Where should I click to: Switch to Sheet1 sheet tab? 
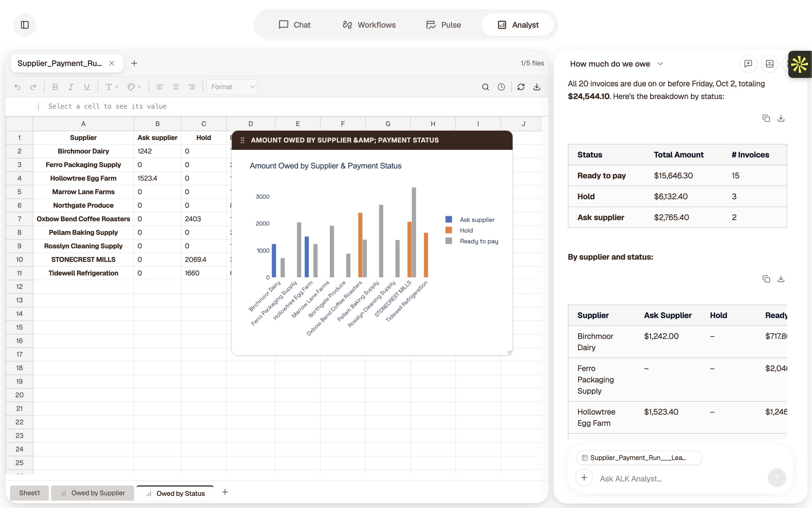pyautogui.click(x=29, y=493)
